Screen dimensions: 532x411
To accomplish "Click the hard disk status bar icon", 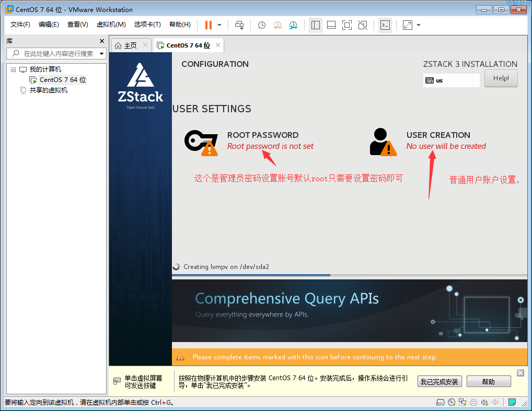I will click(x=441, y=403).
